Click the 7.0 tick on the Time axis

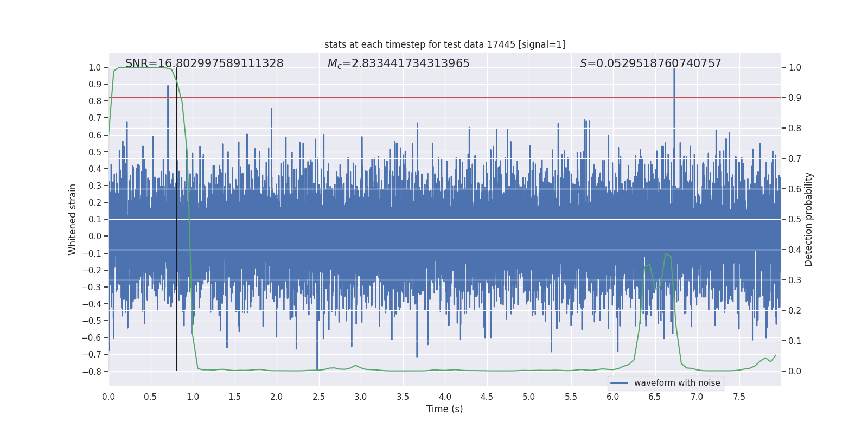[697, 397]
